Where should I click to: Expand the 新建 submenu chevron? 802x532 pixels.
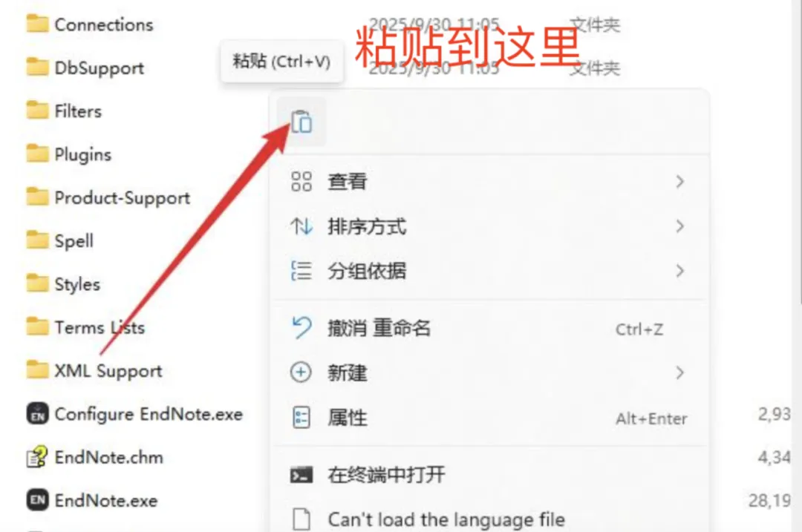[x=679, y=372]
